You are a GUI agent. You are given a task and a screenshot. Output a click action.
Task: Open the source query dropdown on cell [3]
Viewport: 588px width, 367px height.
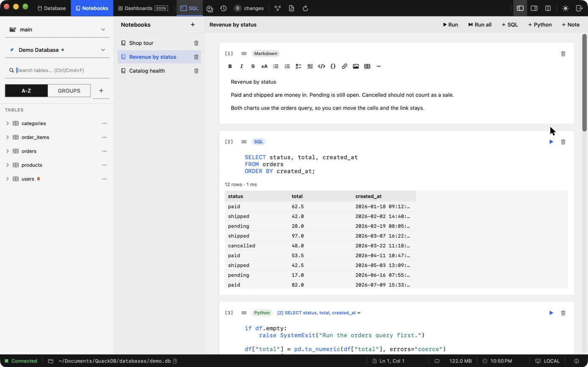(319, 313)
